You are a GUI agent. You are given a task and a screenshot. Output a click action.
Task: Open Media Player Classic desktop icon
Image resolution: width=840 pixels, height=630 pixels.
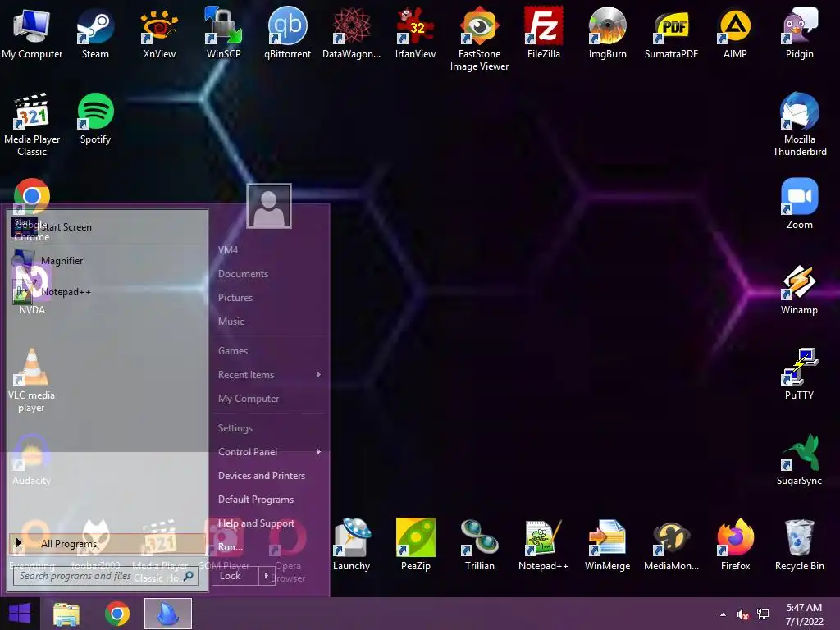pos(32,125)
